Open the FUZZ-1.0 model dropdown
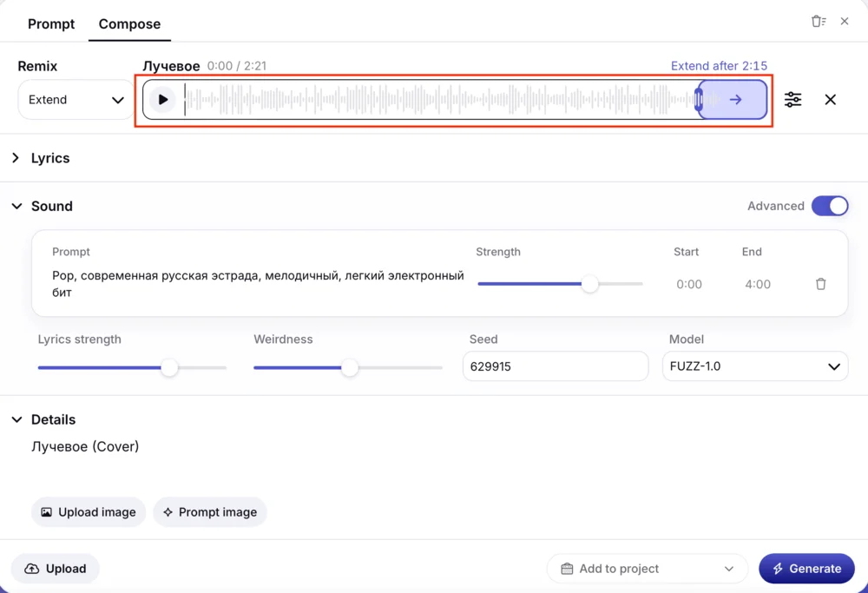Image resolution: width=868 pixels, height=593 pixels. pyautogui.click(x=754, y=366)
